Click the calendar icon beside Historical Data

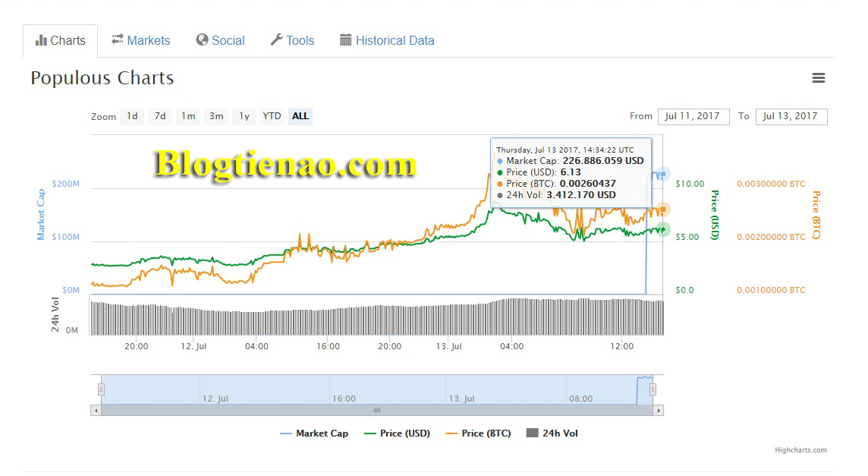[x=345, y=40]
